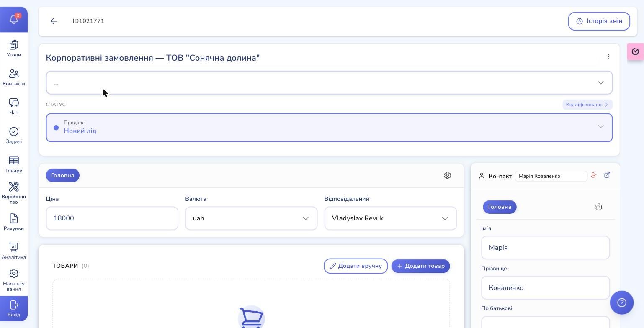This screenshot has width=644, height=328.
Task: Click the pink widget icon on right edge
Action: (635, 51)
